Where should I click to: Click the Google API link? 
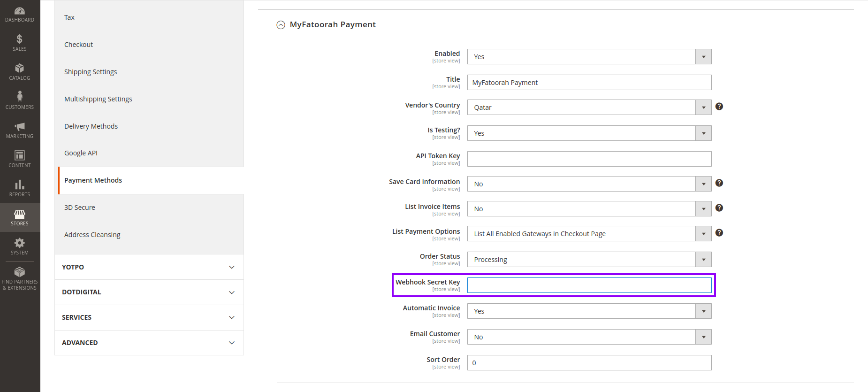click(81, 153)
